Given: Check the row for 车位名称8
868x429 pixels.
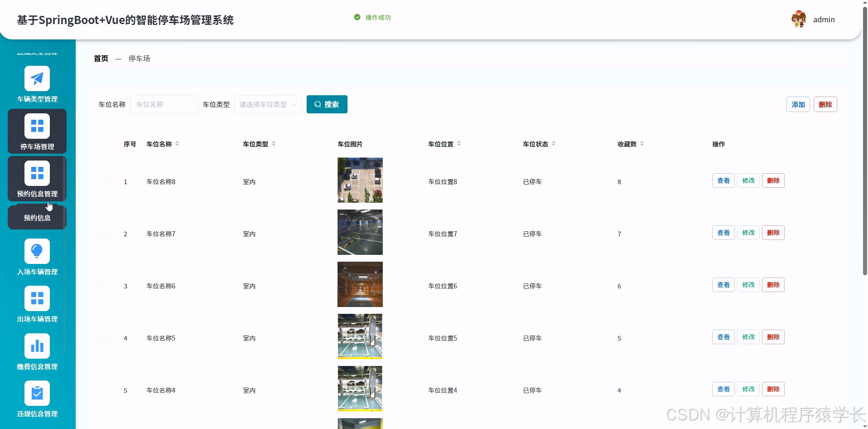Looking at the screenshot, I should click(x=104, y=182).
